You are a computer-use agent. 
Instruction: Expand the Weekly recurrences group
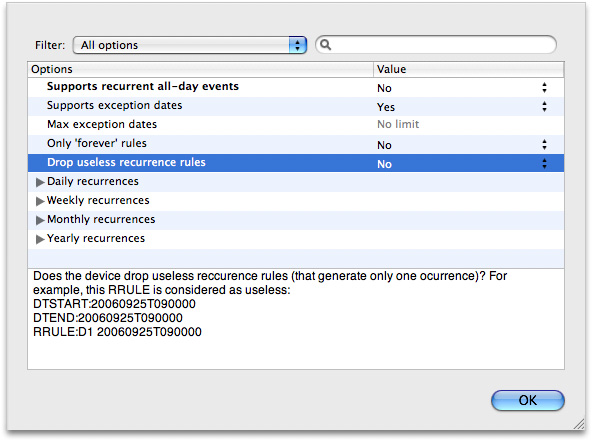[x=40, y=201]
